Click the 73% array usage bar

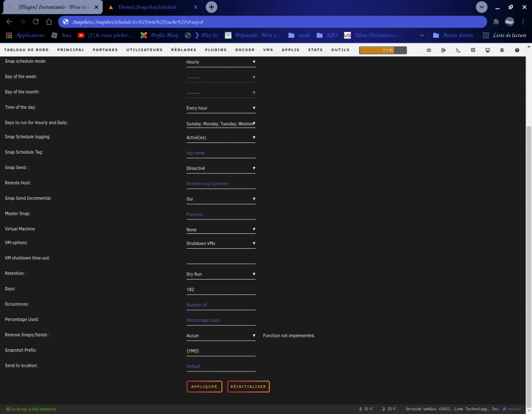[x=383, y=50]
